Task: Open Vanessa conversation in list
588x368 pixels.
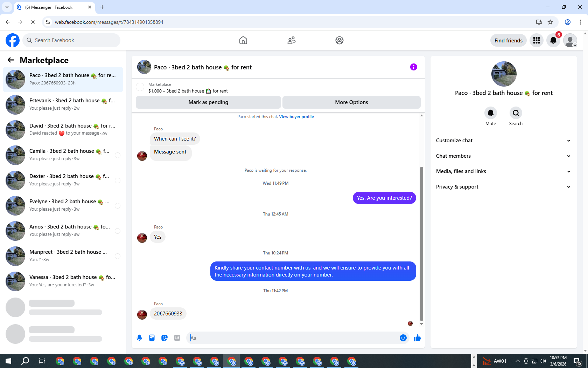Action: [x=63, y=281]
